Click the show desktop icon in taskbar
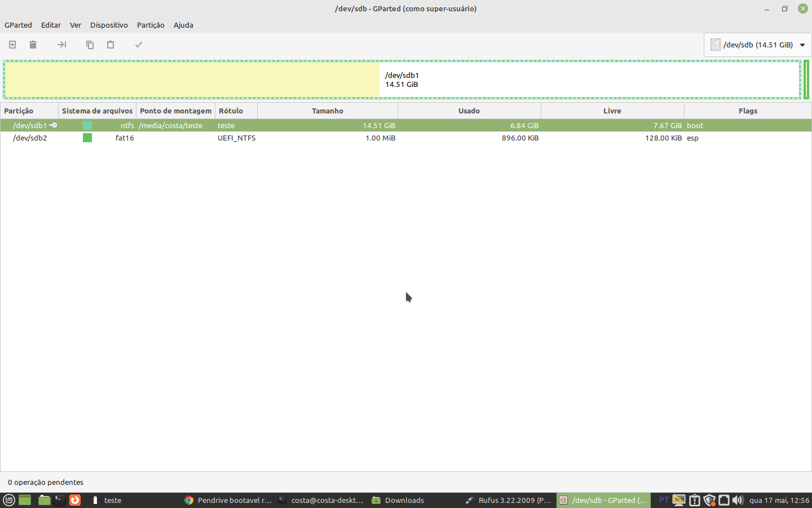 point(25,500)
